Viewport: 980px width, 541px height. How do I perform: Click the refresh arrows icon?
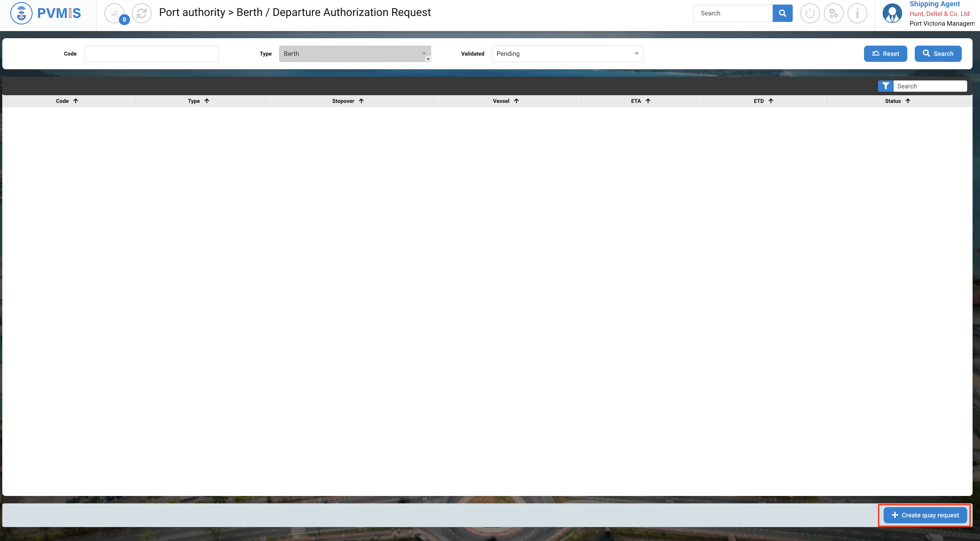(141, 13)
